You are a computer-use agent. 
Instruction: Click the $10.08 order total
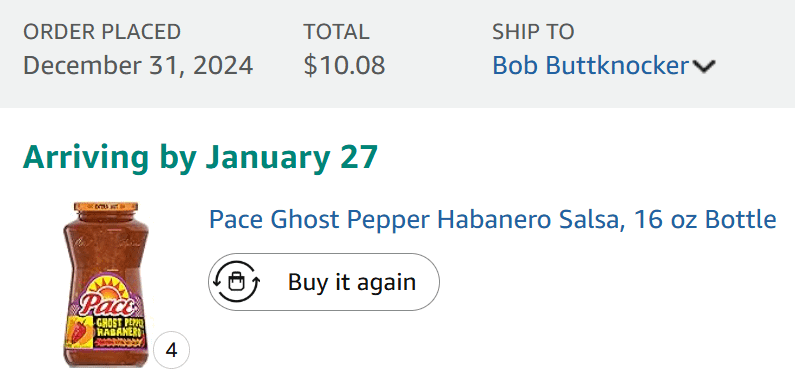[x=344, y=65]
